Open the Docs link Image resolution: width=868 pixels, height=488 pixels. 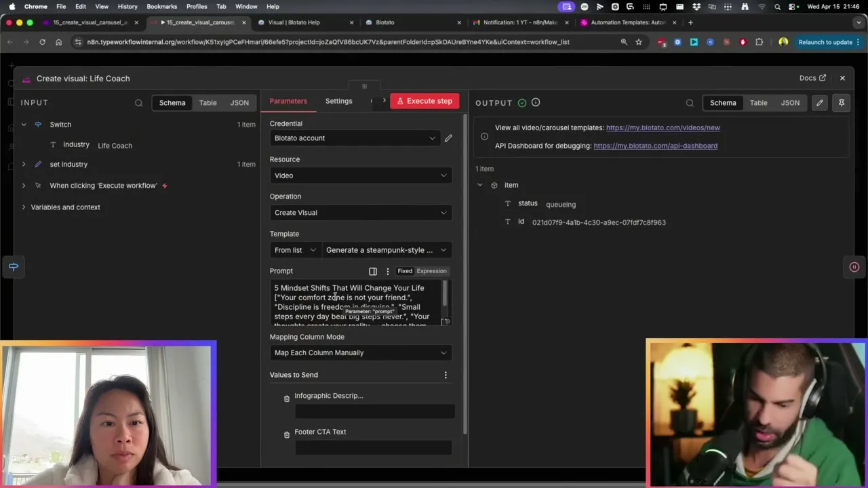point(812,78)
